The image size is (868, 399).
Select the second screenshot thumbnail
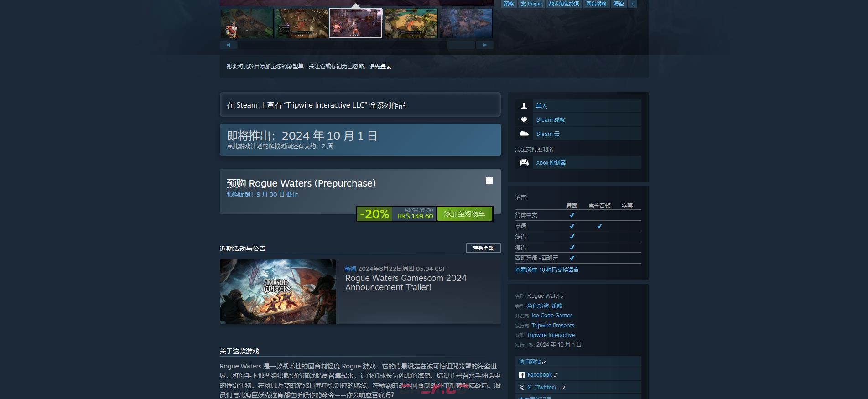point(301,23)
